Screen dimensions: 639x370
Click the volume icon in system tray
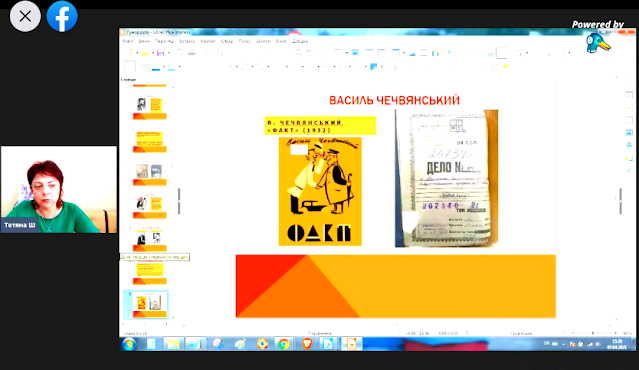598,344
